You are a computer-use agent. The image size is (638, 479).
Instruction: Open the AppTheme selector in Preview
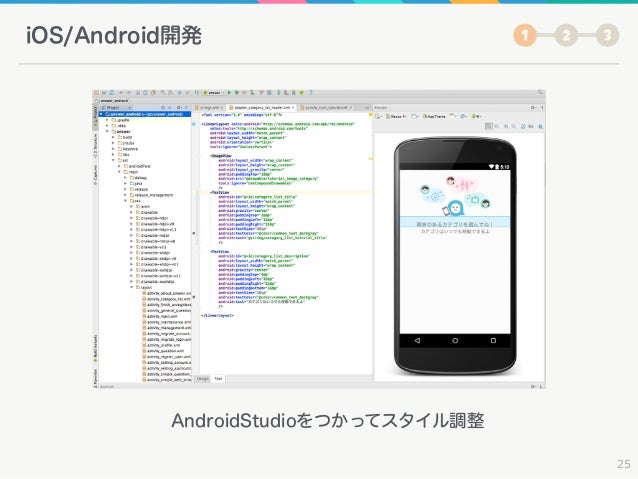pyautogui.click(x=434, y=116)
